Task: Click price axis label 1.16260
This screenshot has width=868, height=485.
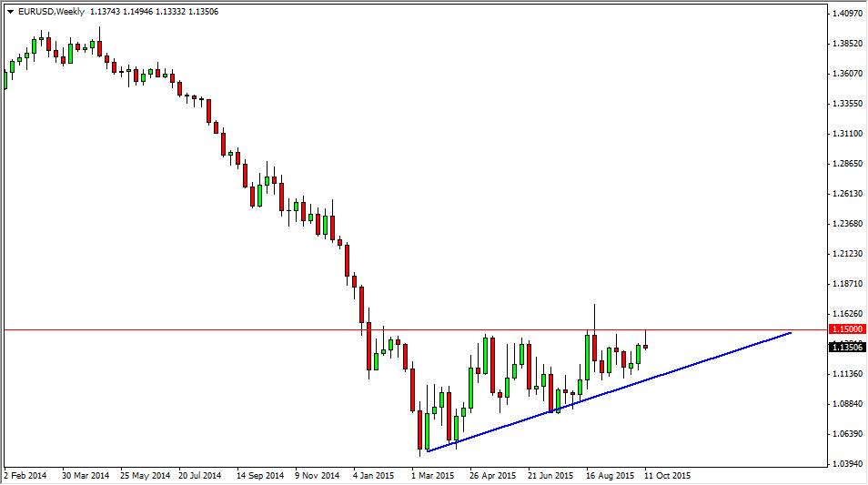Action: click(847, 314)
